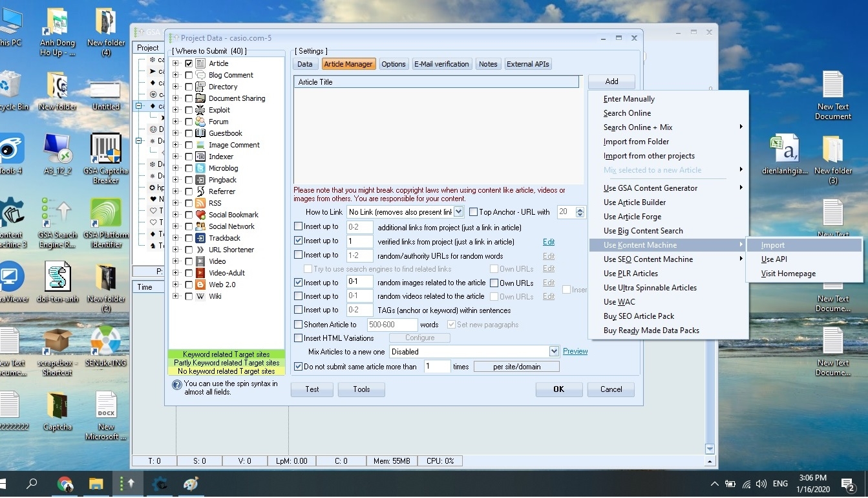
Task: Expand the Social Bookmark tree node
Action: point(176,215)
